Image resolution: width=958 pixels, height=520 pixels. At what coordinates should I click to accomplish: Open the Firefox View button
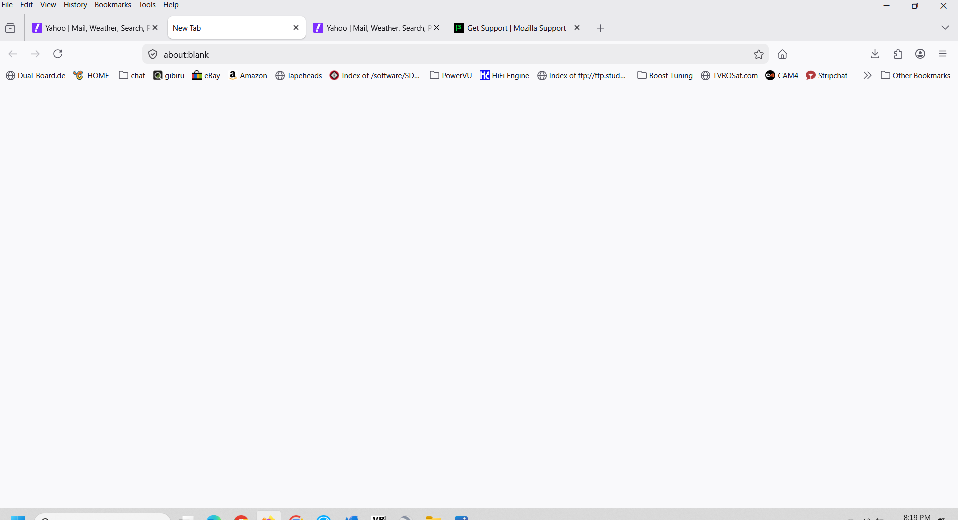[10, 28]
